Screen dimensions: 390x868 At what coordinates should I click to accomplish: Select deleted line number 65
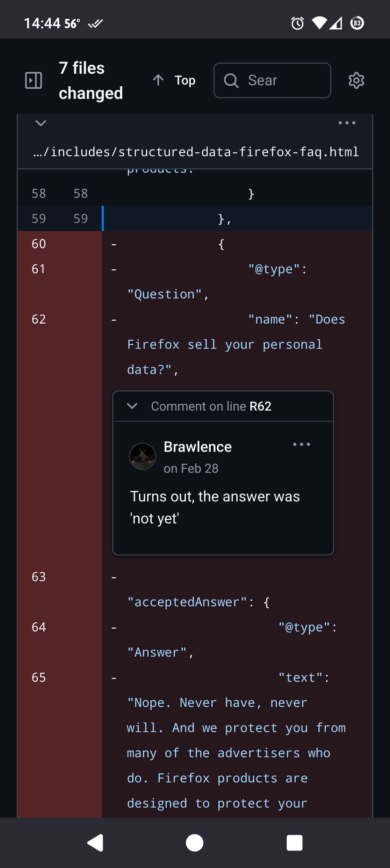pyautogui.click(x=39, y=678)
